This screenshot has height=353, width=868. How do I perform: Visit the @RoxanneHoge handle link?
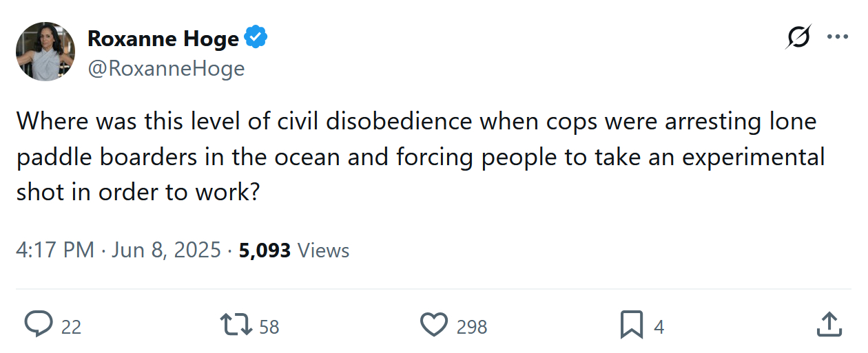click(165, 69)
